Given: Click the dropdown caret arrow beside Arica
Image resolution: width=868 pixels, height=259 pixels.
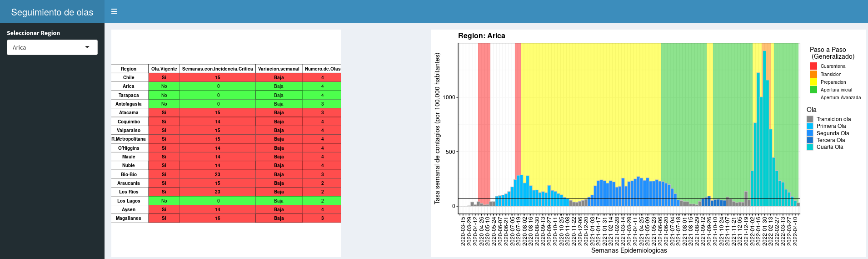Looking at the screenshot, I should coord(87,47).
